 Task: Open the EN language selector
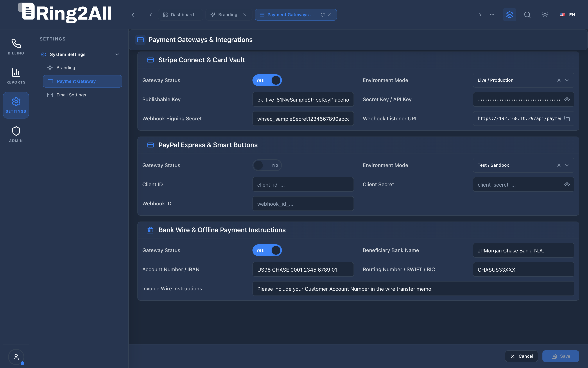[x=568, y=15]
